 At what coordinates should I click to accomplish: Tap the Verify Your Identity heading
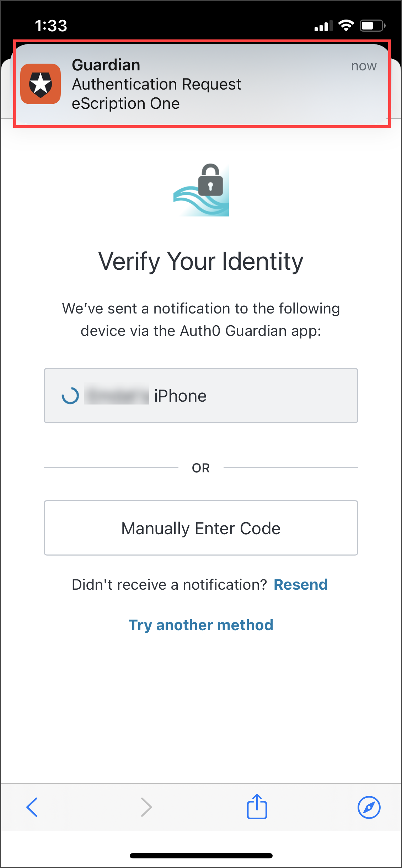click(x=201, y=261)
